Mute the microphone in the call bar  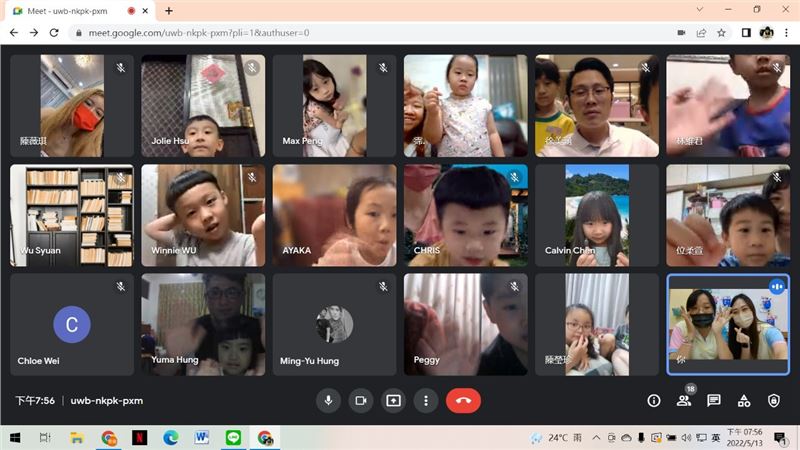[x=328, y=400]
